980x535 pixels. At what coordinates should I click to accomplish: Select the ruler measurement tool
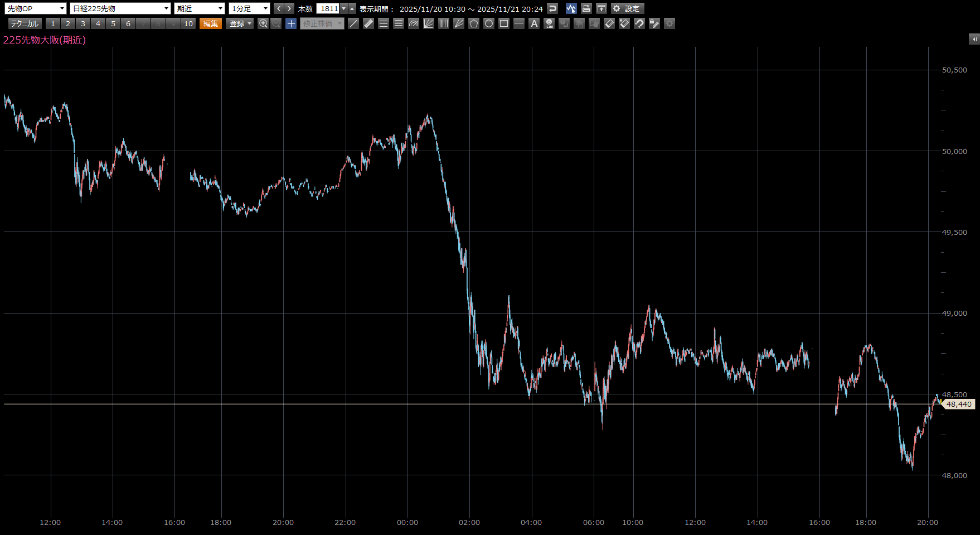click(x=368, y=23)
